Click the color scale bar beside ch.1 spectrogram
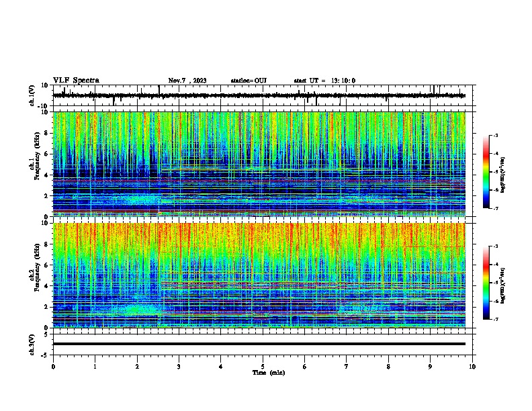Screen dimensions: 532x411 pos(486,172)
